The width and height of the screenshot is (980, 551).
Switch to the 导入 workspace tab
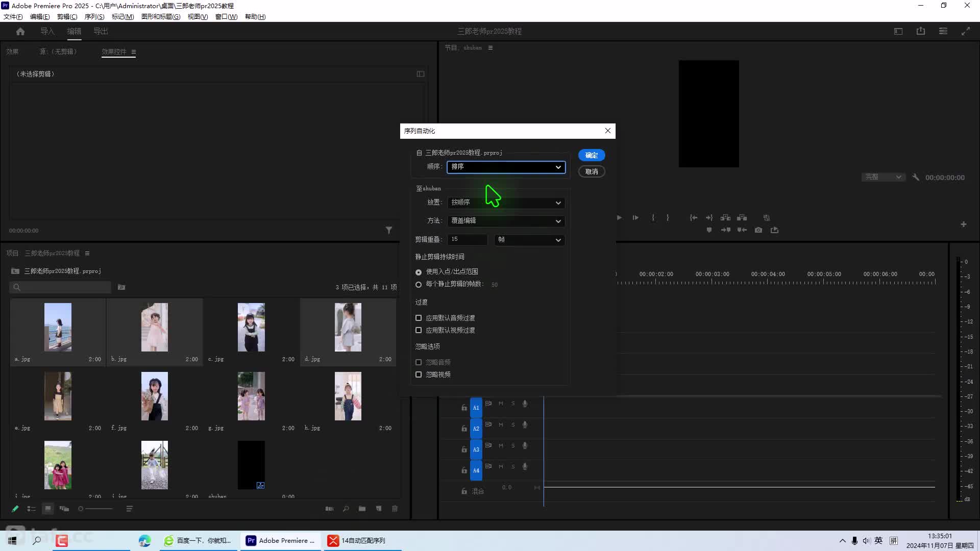coord(47,32)
